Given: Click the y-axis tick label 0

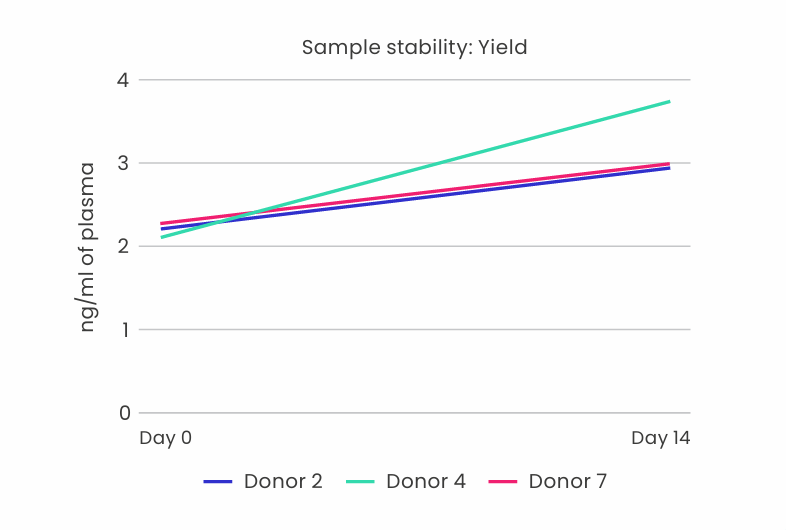Looking at the screenshot, I should click(124, 412).
